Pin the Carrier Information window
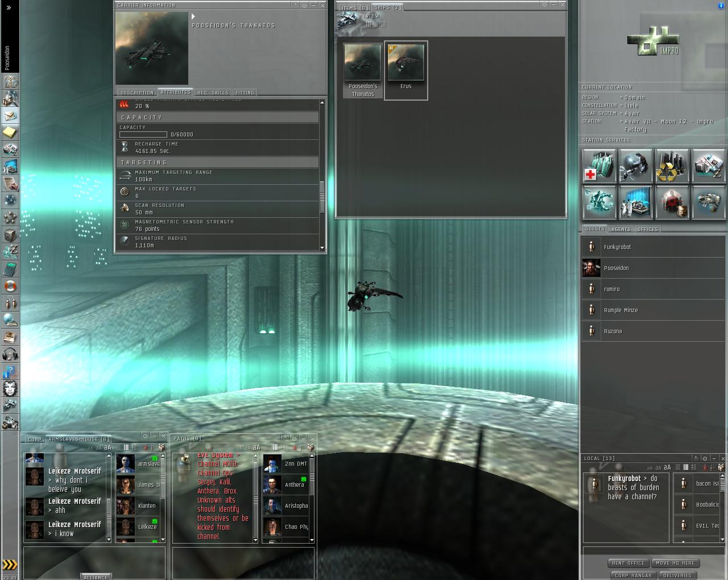 (304, 5)
